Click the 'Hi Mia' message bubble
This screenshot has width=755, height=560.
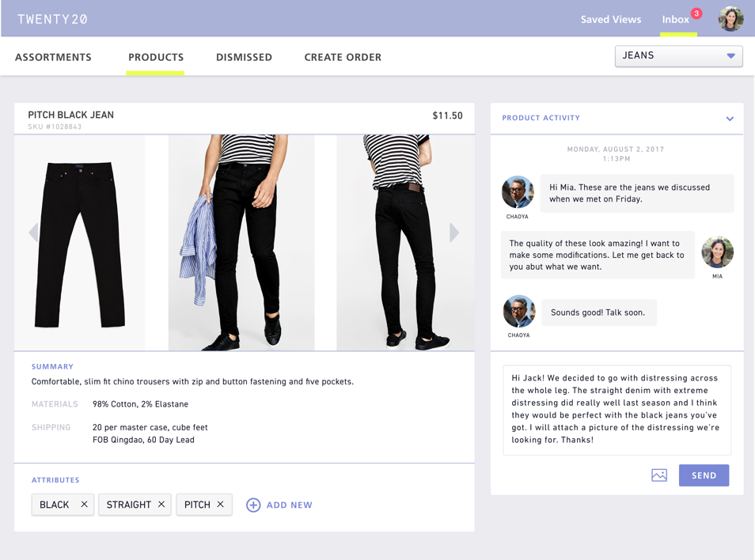636,193
